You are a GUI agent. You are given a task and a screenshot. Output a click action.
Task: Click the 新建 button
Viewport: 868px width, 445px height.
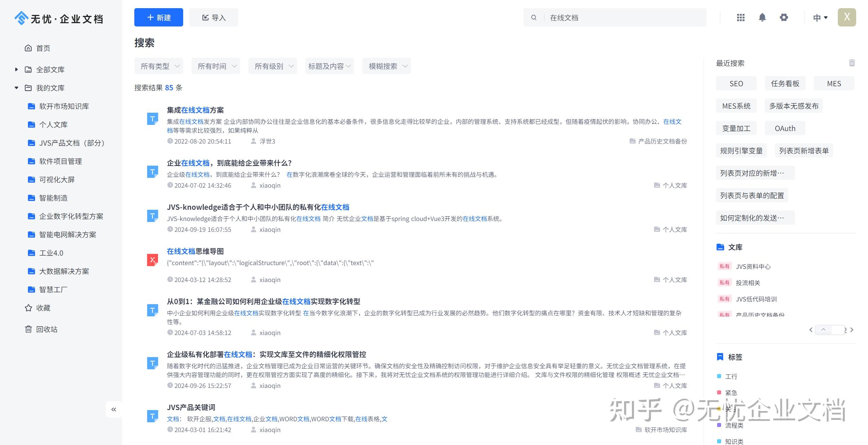tap(158, 17)
